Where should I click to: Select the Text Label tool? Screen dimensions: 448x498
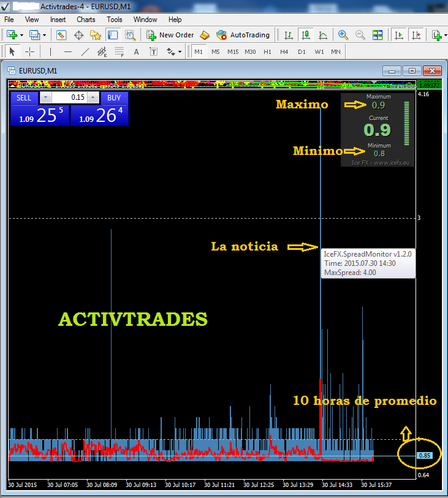[136, 51]
